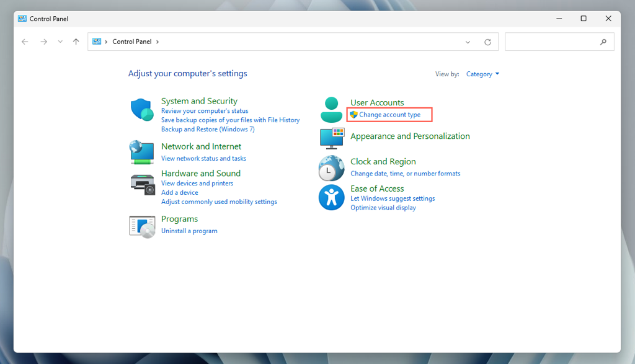Screen dimensions: 635x364
Task: Click Change date, time, or number formats
Action: (405, 174)
